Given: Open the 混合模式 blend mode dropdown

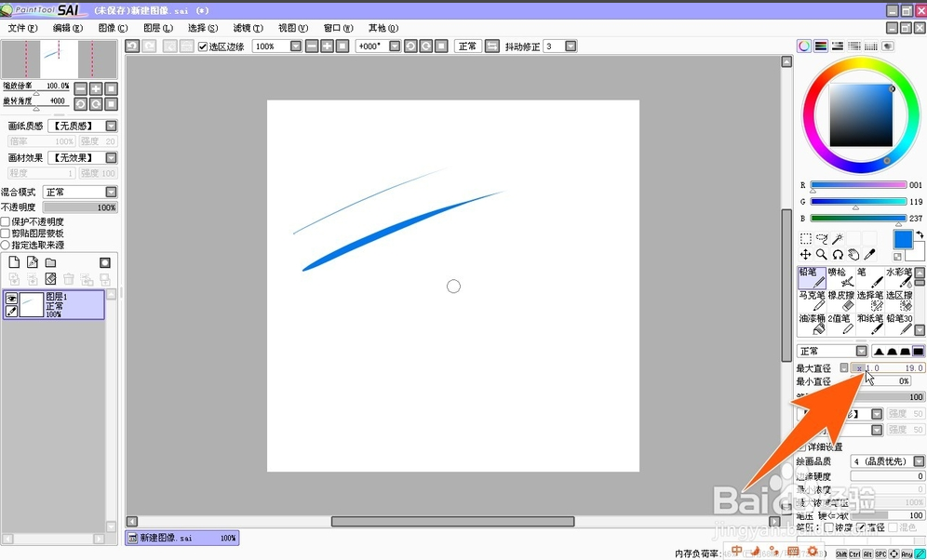Looking at the screenshot, I should click(x=111, y=193).
